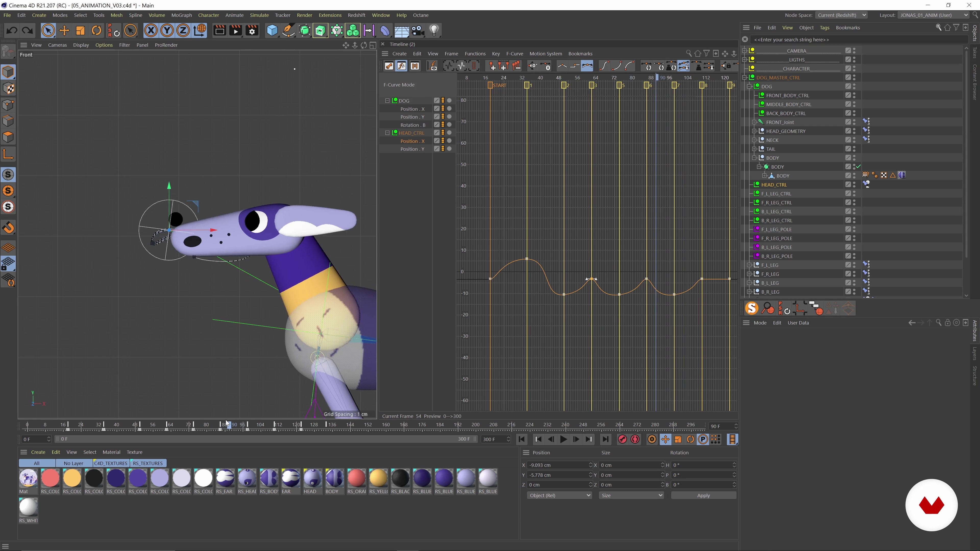Viewport: 980px width, 551px height.
Task: Open the Render Settings gear clapper icon
Action: (252, 30)
